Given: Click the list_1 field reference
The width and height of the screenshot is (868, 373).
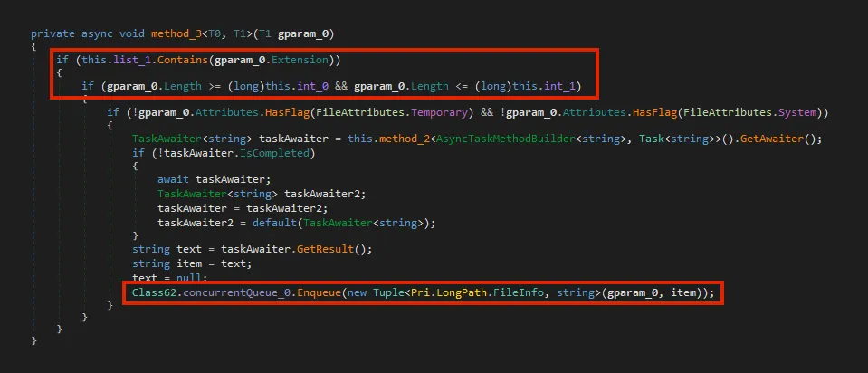Looking at the screenshot, I should point(132,60).
